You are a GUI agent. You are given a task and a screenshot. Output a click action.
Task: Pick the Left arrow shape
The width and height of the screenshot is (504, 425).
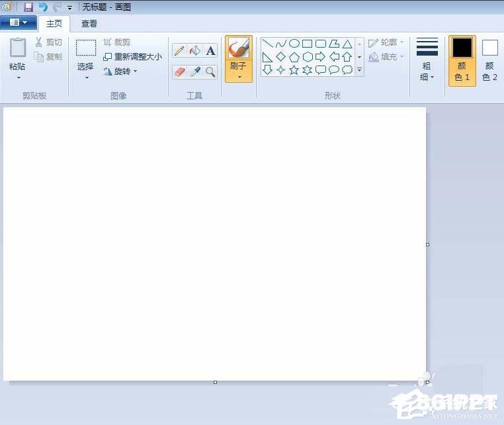(334, 57)
